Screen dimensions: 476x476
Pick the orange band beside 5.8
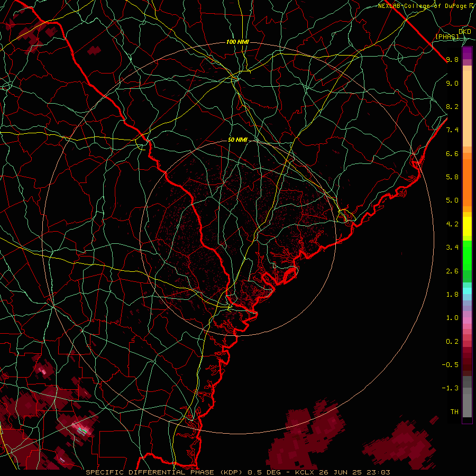tap(467, 182)
